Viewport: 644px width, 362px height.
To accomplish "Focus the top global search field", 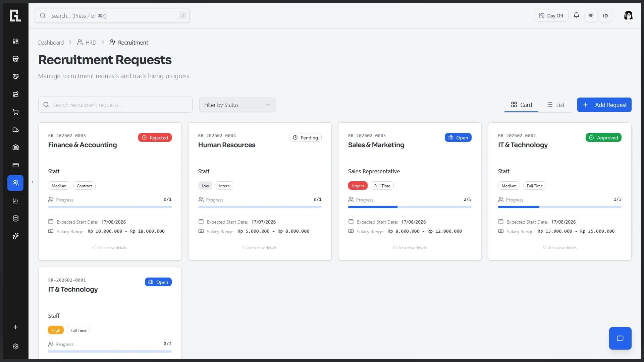I will click(112, 15).
